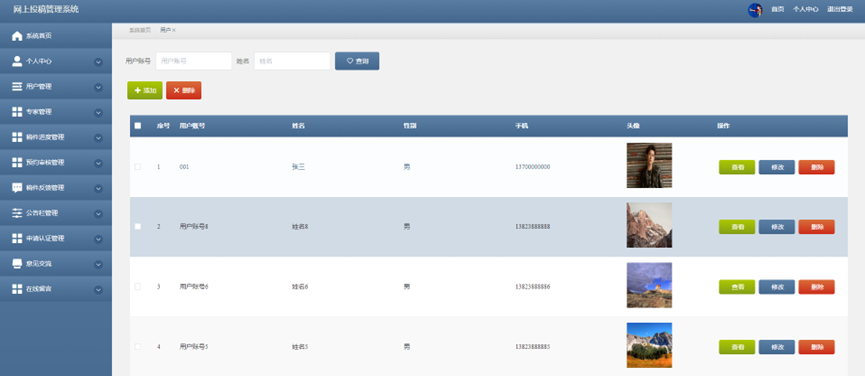Image resolution: width=865 pixels, height=376 pixels.
Task: Expand the 稿件进度管理 sidebar chevron
Action: pyautogui.click(x=99, y=138)
